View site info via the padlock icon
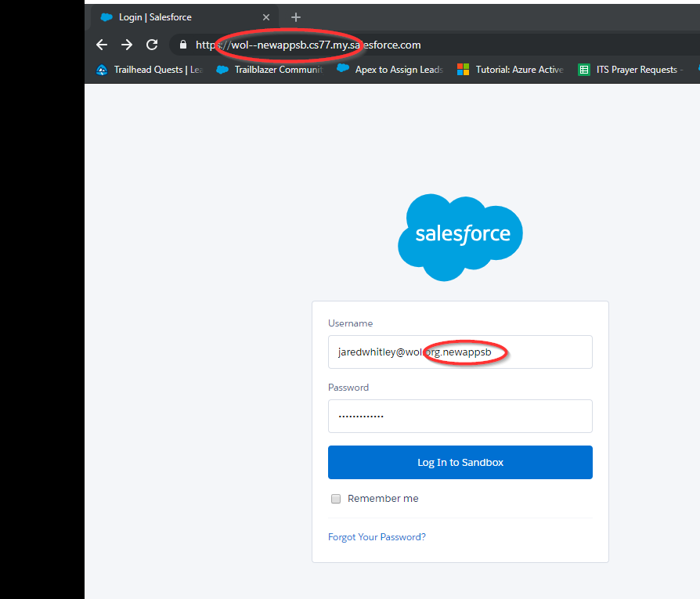700x599 pixels. point(183,45)
